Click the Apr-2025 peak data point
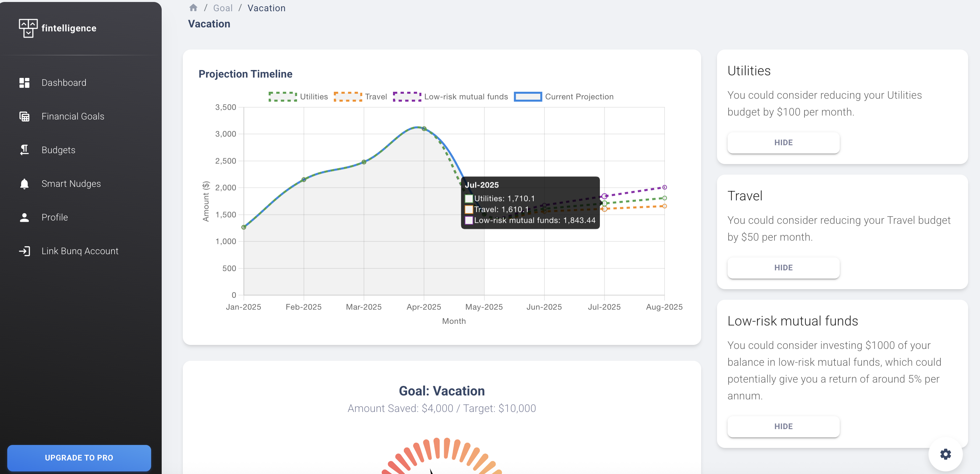Screen dimensions: 980x474 click(x=424, y=129)
